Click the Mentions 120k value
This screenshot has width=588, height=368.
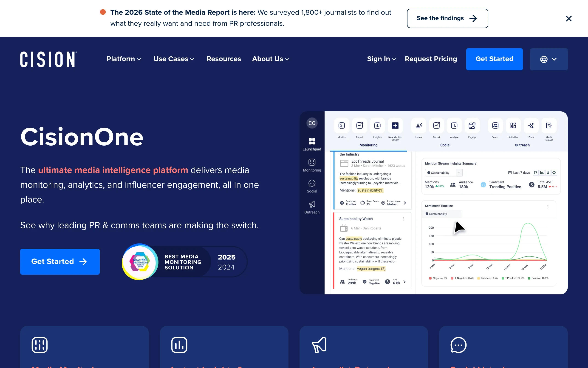[429, 187]
